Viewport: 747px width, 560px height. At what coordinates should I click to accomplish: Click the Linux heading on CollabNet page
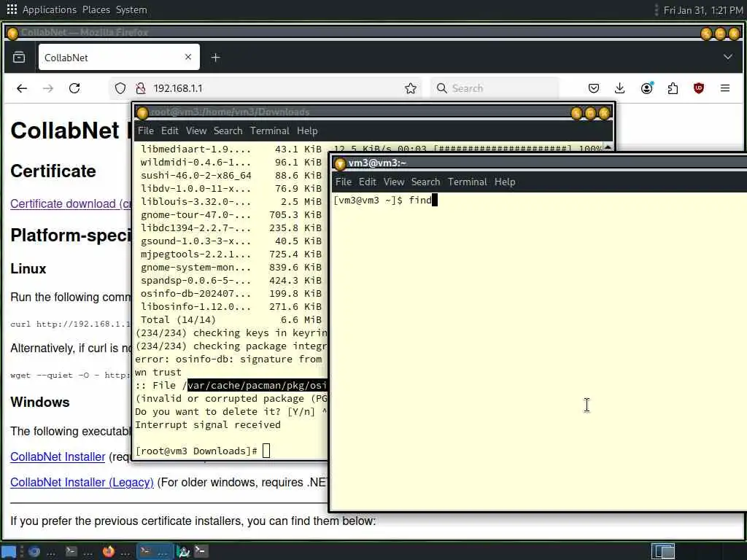pos(28,268)
